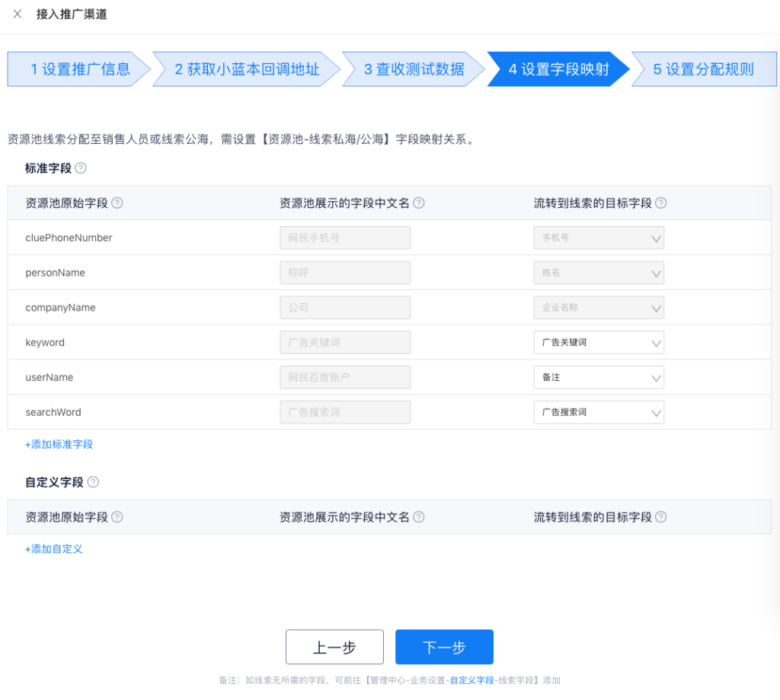Screen dimensions: 780x700
Task: Open the 备注 dropdown for userName
Action: 598,378
